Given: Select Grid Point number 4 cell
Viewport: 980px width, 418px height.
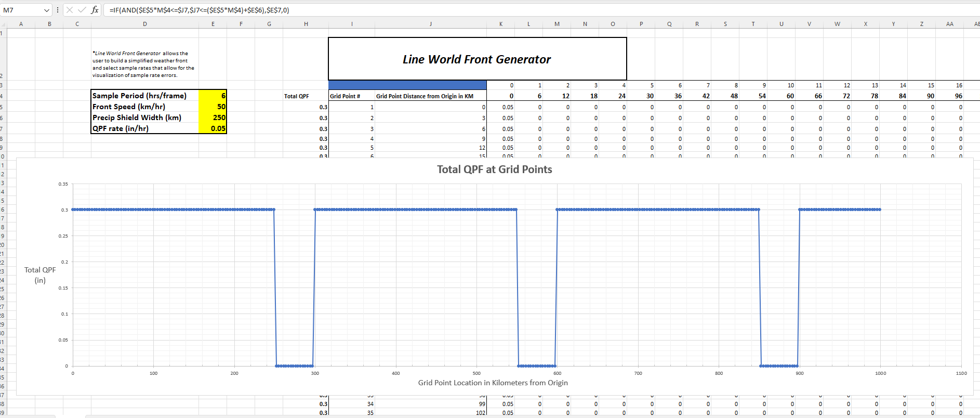Looking at the screenshot, I should 352,139.
